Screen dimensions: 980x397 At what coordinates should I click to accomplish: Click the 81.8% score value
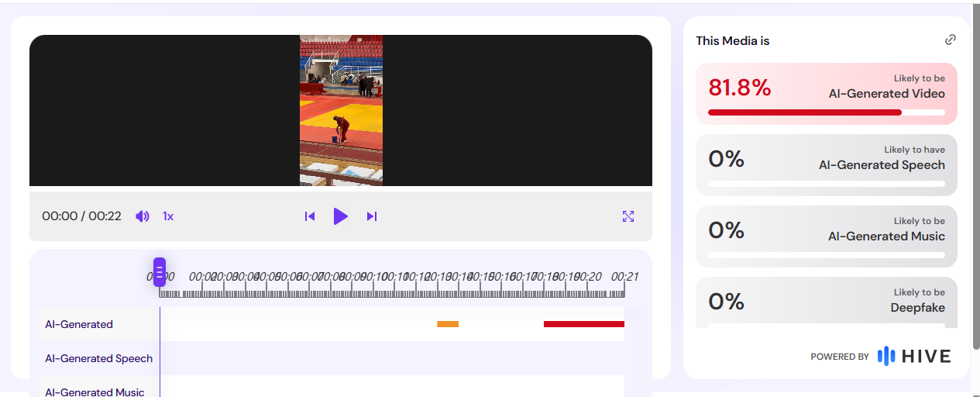740,88
